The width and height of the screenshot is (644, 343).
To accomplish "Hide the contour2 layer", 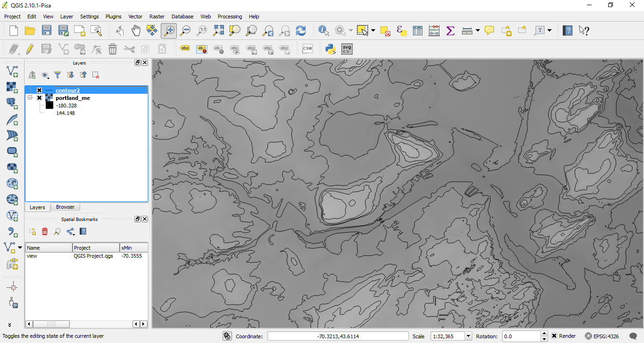I will tap(39, 90).
